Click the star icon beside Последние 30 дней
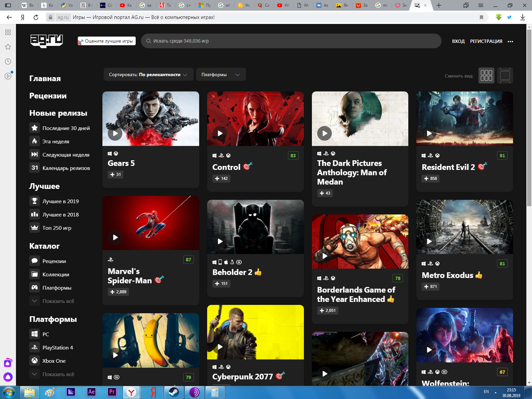This screenshot has width=532, height=399. 35,128
